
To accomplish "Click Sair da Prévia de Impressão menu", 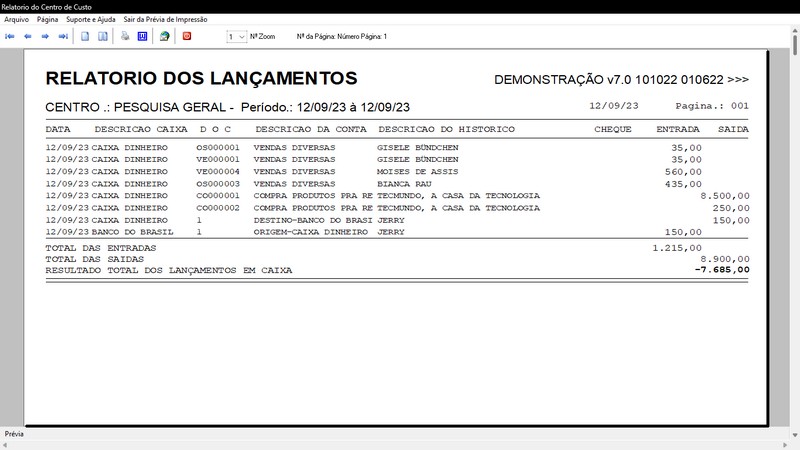I will (165, 19).
